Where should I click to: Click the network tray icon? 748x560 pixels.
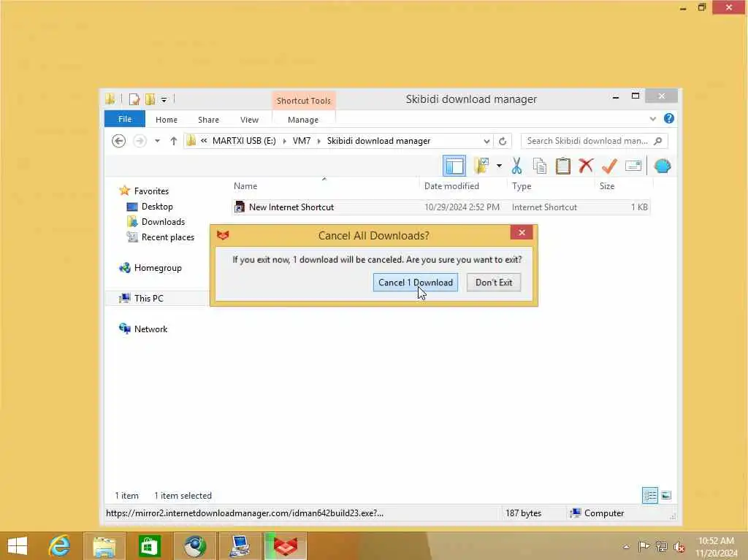(661, 547)
